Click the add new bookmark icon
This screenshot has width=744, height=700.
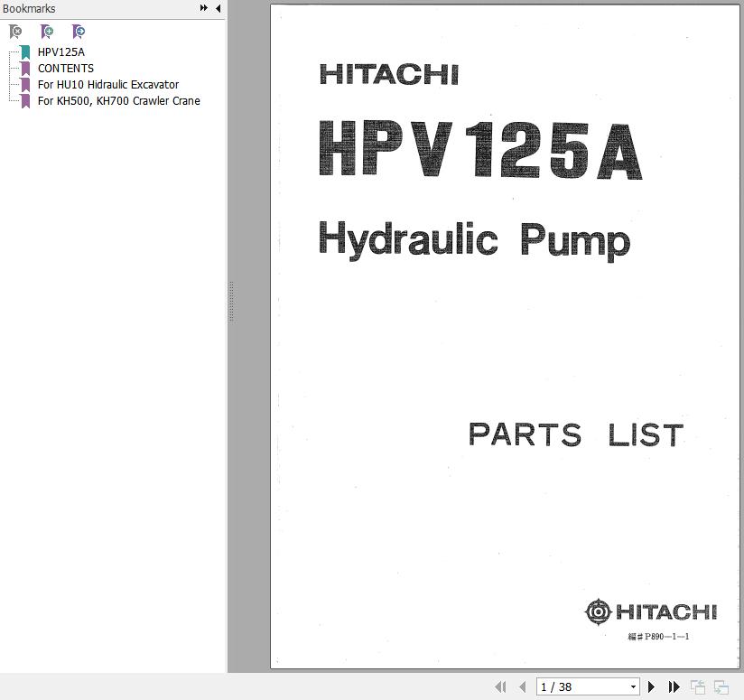coord(47,32)
